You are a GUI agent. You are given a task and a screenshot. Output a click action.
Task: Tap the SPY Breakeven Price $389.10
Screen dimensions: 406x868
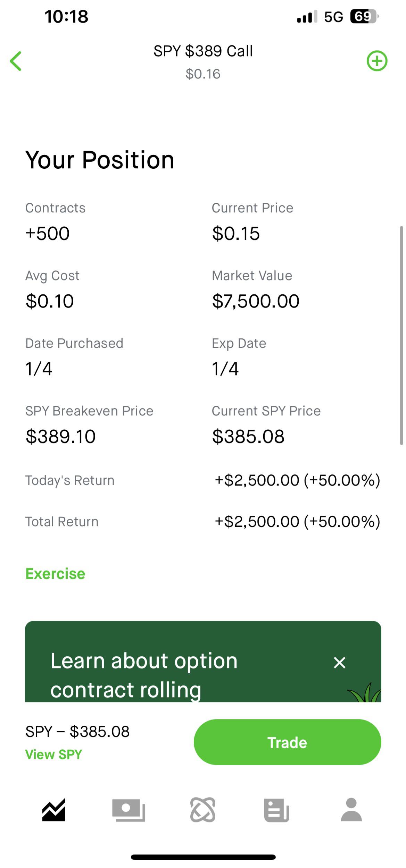tap(60, 436)
